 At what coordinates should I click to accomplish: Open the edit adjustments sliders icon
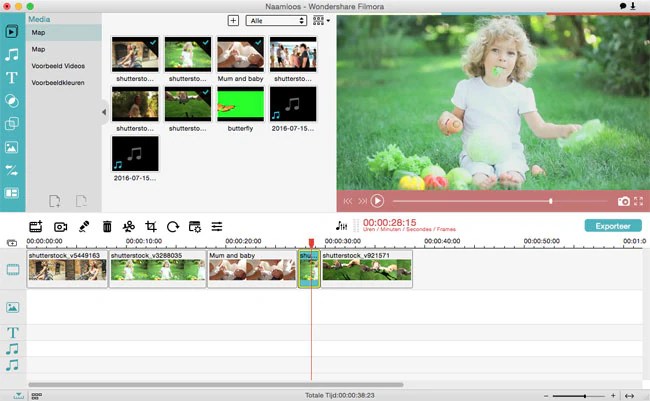coord(217,226)
